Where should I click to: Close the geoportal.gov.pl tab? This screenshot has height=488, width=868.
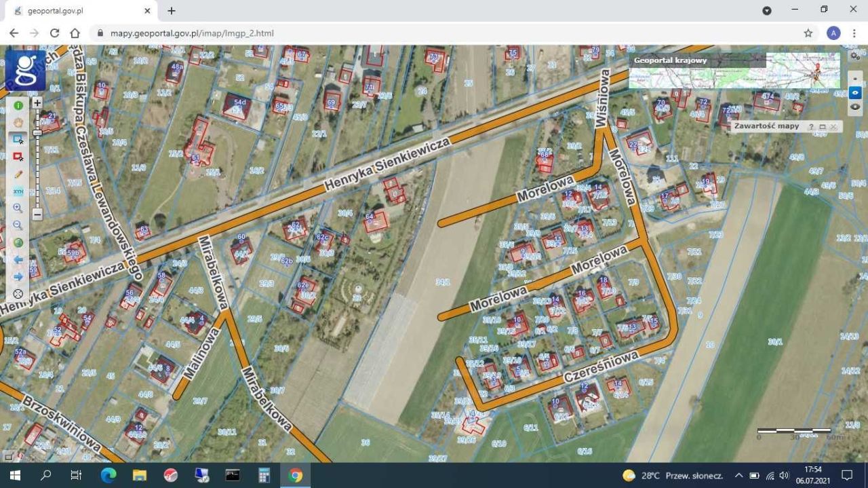pyautogui.click(x=148, y=11)
